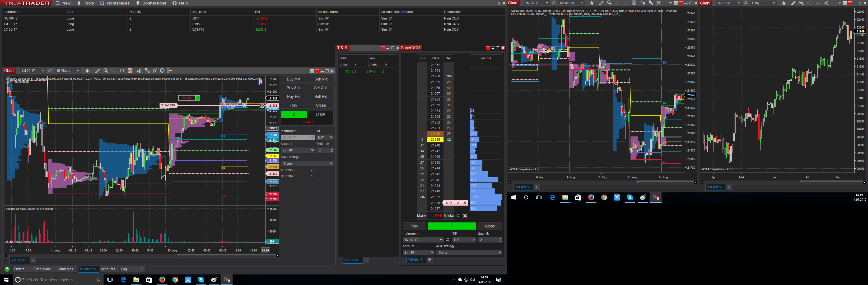Open bar type selector in 15 Minute chart

point(88,71)
